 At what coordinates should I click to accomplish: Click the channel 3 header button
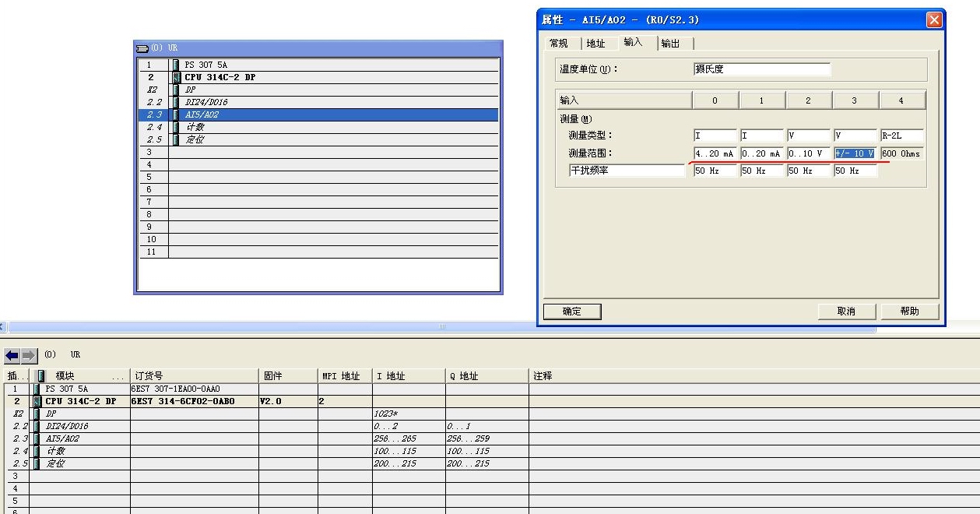[855, 100]
